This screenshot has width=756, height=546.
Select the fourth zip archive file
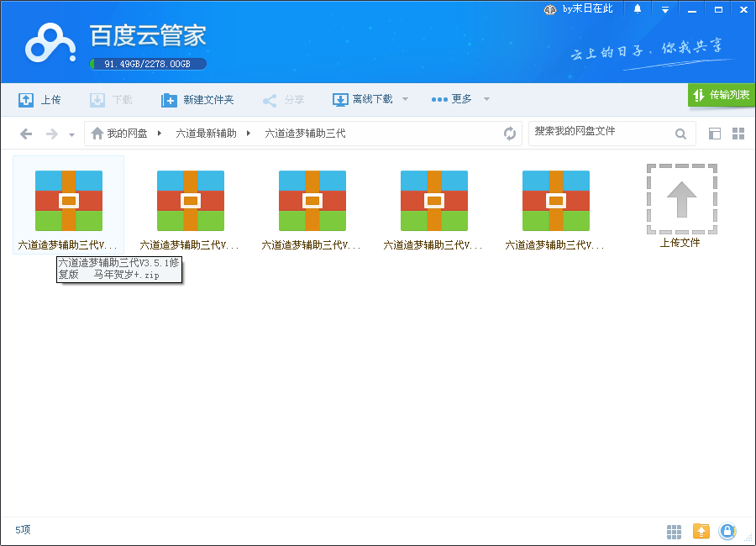tap(434, 209)
